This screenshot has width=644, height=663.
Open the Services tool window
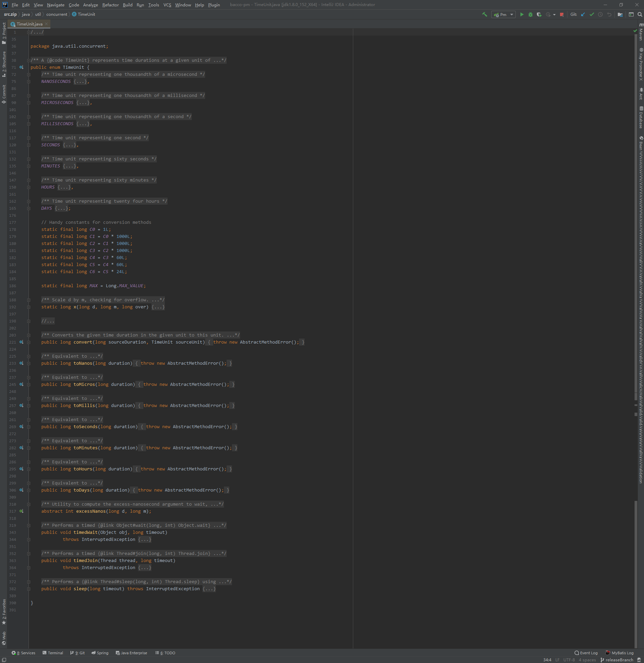coord(24,653)
